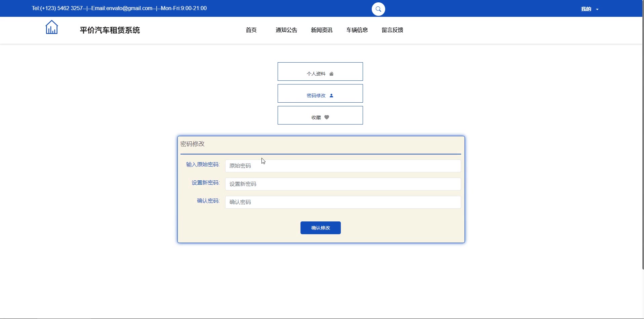Click the Tel and Email contact text
Screen dimensions: 644x319
[x=119, y=8]
